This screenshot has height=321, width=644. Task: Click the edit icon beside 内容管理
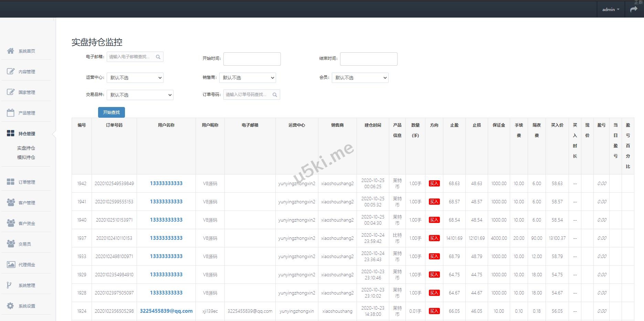[x=11, y=72]
